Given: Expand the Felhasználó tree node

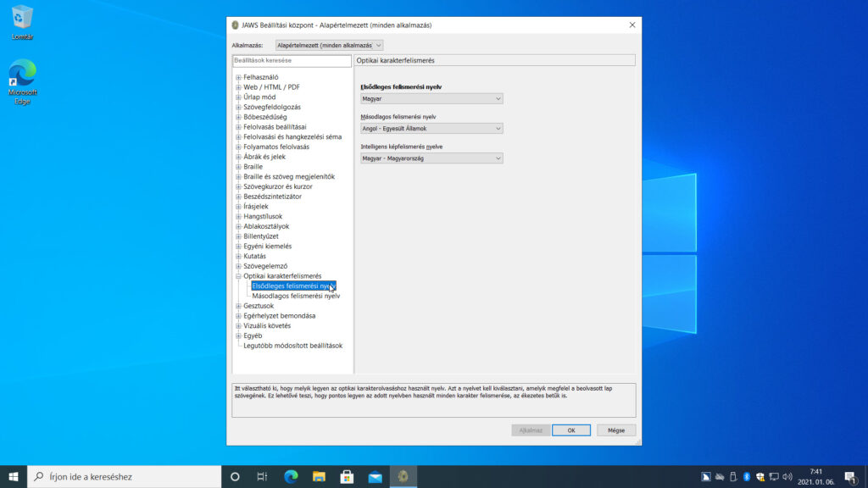Looking at the screenshot, I should coord(238,77).
